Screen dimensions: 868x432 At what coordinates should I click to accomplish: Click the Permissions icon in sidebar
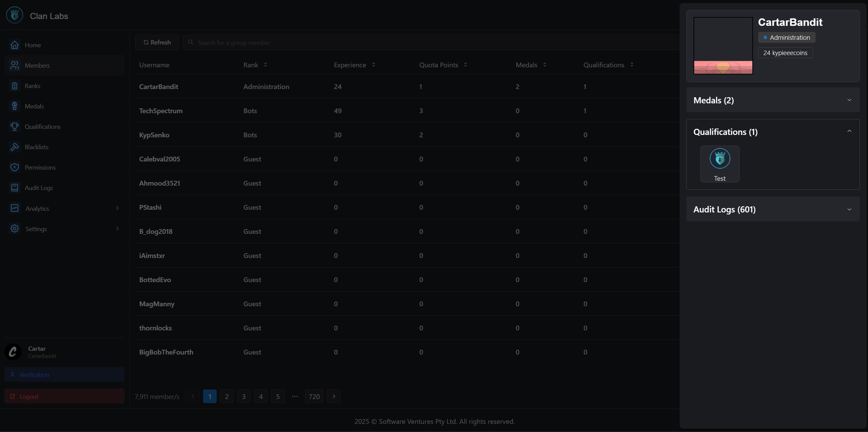pos(14,167)
